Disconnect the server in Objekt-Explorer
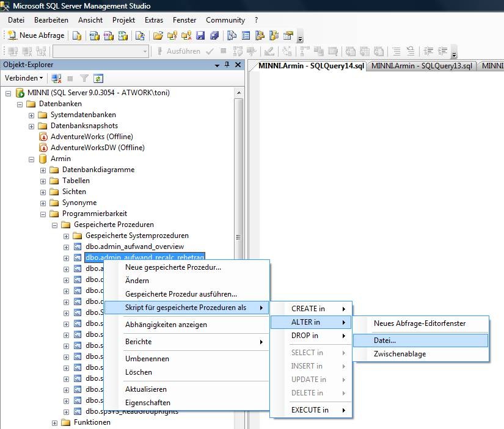The width and height of the screenshot is (504, 429). pos(56,78)
